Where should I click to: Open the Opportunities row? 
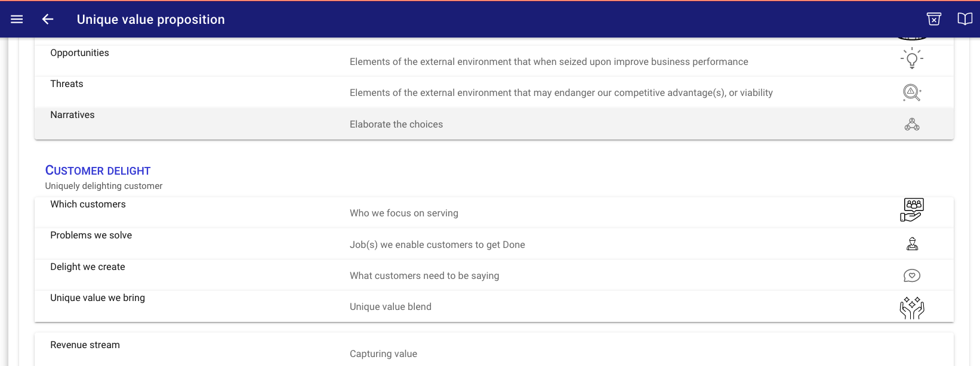click(79, 53)
